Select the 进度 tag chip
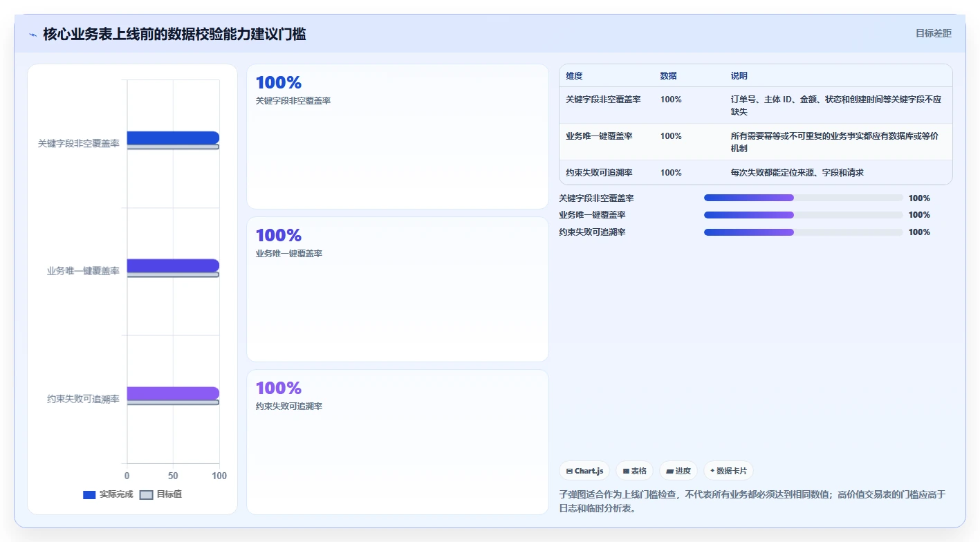This screenshot has width=980, height=542. (x=678, y=471)
